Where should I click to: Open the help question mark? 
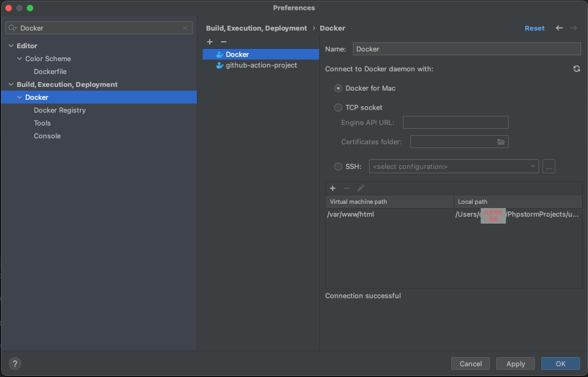click(x=15, y=364)
